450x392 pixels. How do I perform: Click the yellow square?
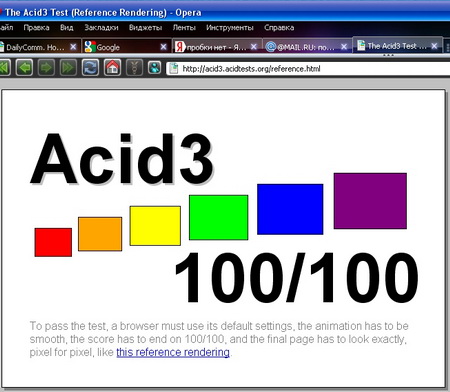click(x=155, y=226)
